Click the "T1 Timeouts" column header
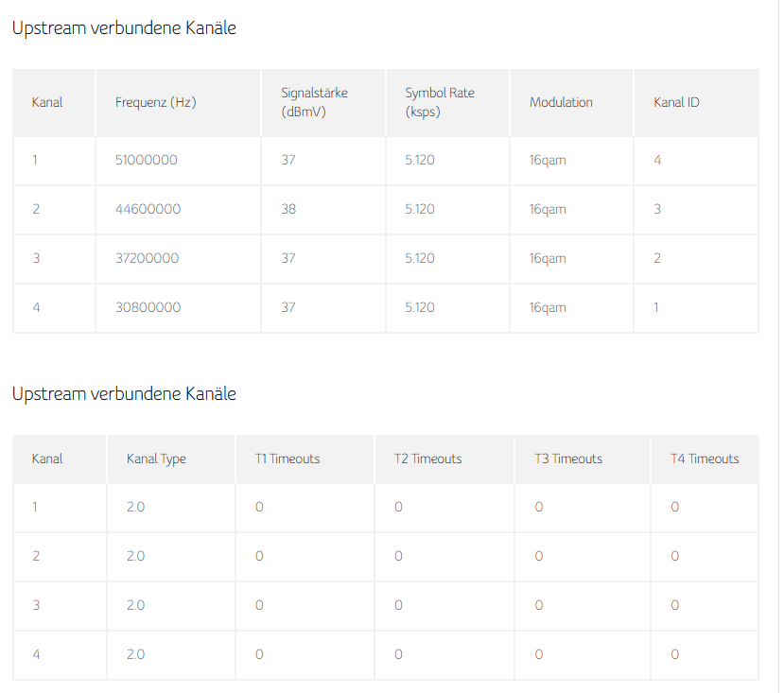Viewport: 784px width, 693px height. pyautogui.click(x=287, y=459)
